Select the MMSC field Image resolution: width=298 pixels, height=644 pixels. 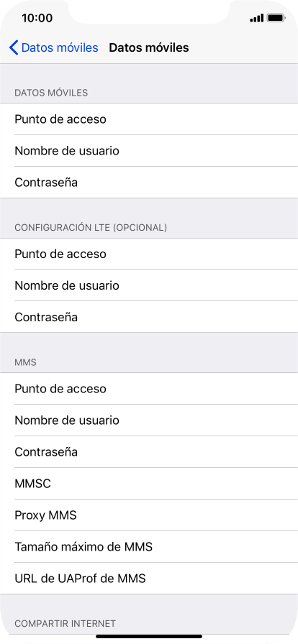coord(149,484)
